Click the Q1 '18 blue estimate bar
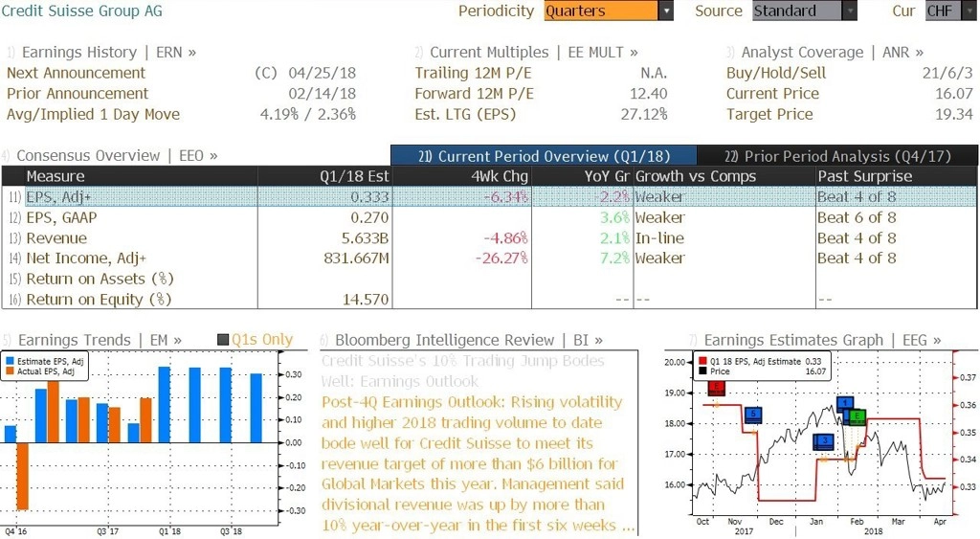Screen dimensions: 980x539 165,405
